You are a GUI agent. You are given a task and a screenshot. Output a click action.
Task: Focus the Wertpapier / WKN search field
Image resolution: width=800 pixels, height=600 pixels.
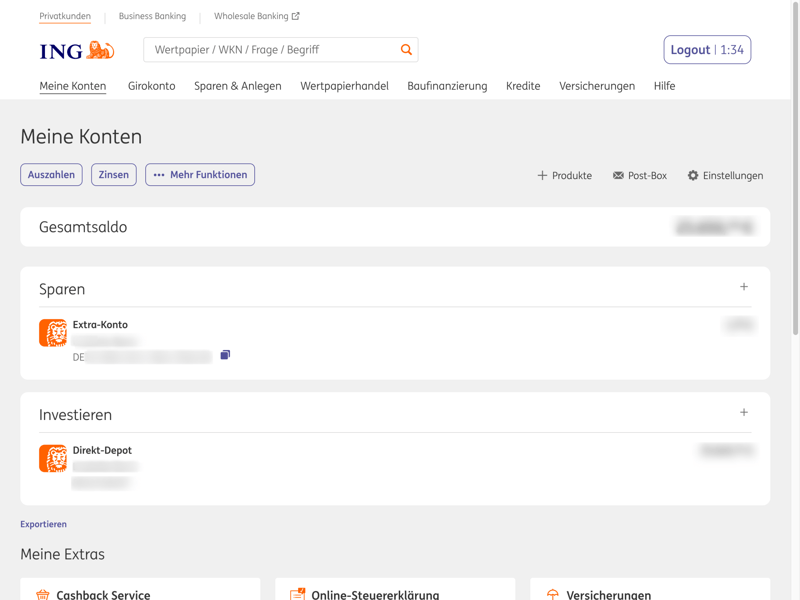click(270, 50)
